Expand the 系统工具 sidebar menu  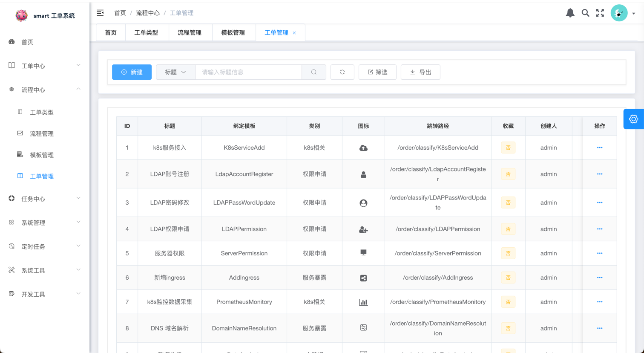coord(45,270)
